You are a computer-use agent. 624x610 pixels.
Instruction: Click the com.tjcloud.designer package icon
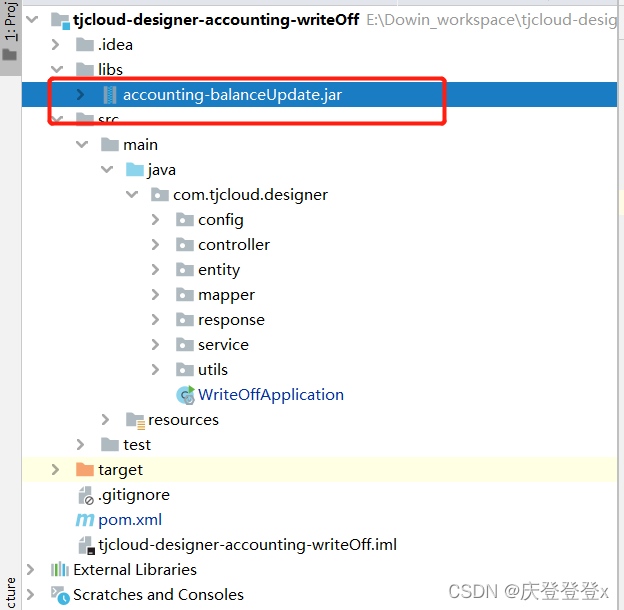tap(160, 194)
